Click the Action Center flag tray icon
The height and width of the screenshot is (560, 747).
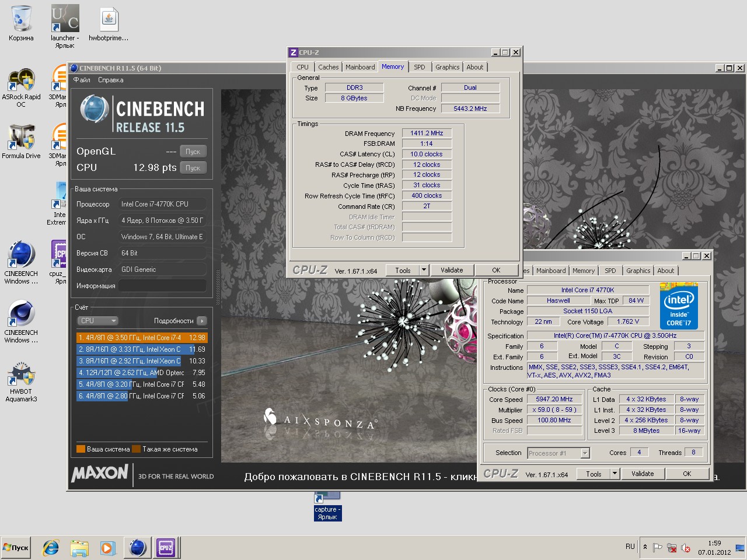[x=657, y=548]
